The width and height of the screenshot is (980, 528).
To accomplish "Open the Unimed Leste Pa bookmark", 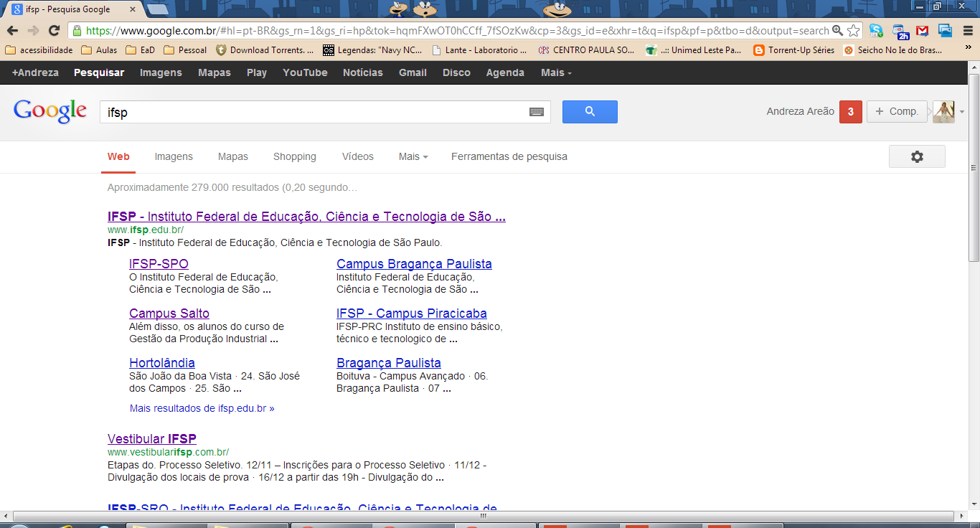I will (x=694, y=50).
